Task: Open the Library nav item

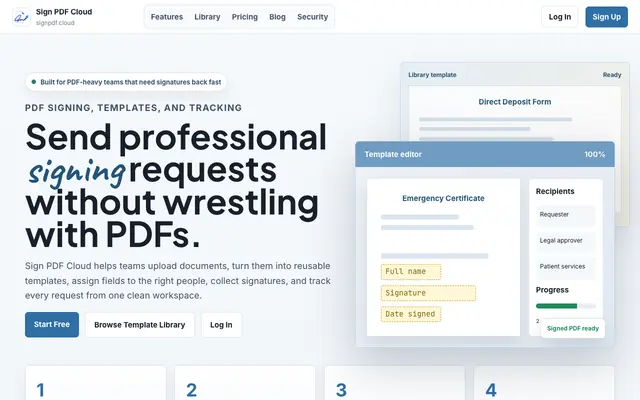Action: tap(207, 17)
